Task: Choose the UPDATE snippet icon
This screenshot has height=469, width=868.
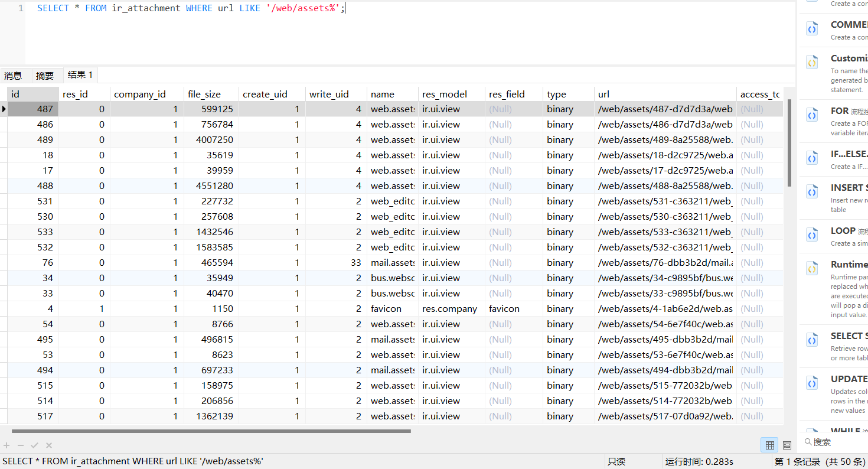Action: (x=812, y=383)
